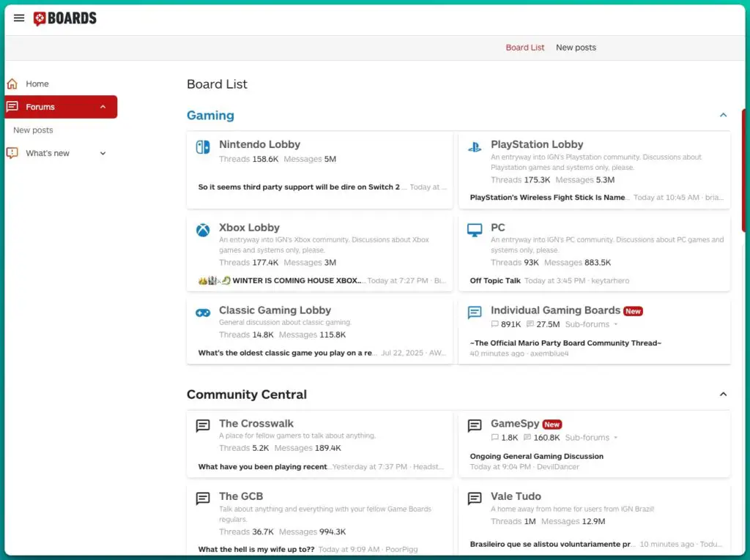Screen dimensions: 750x560
Task: Click the Xbox logo icon
Action: coord(203,231)
